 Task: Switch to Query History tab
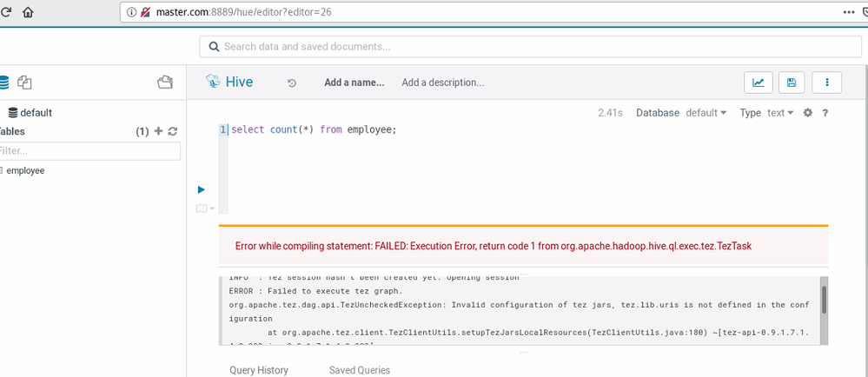click(x=259, y=370)
